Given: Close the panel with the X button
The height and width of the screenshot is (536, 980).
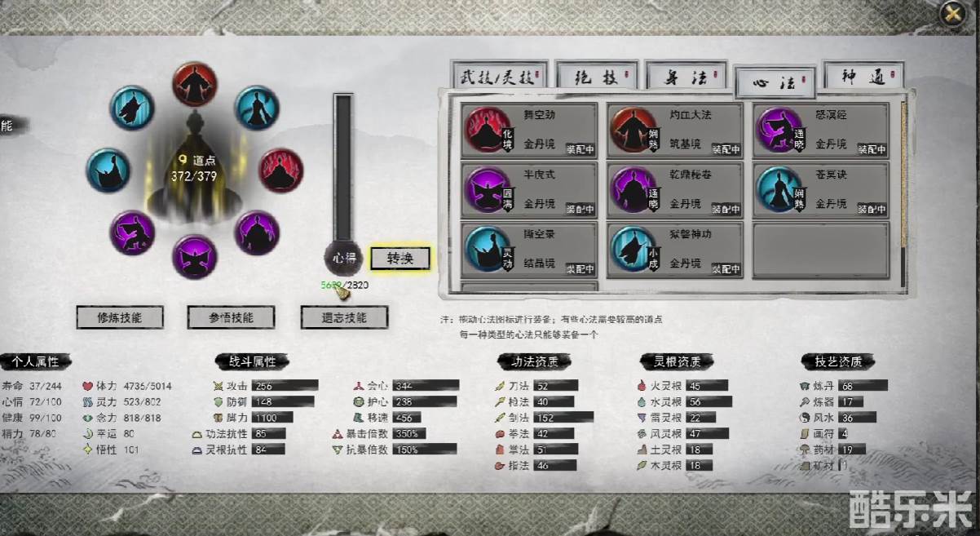Looking at the screenshot, I should point(952,14).
